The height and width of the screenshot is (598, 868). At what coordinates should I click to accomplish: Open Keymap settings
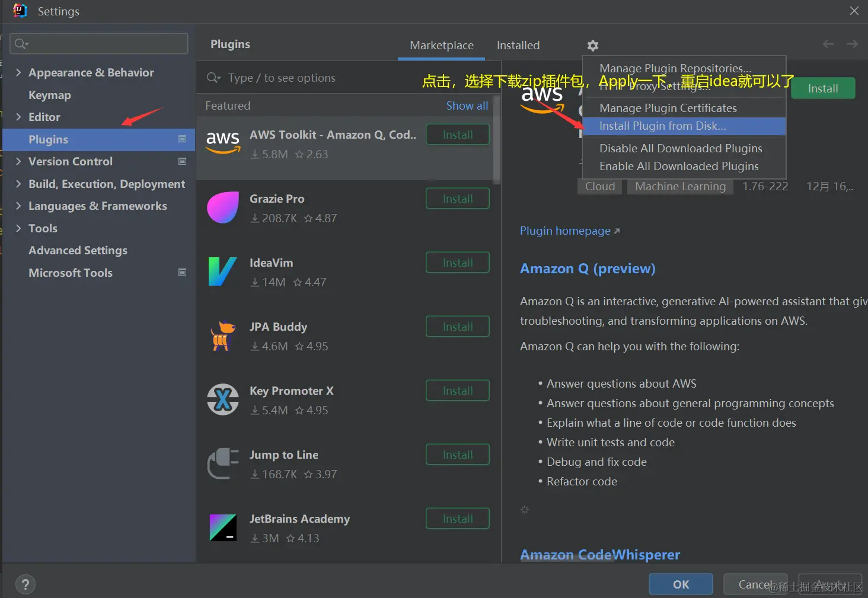[x=49, y=95]
